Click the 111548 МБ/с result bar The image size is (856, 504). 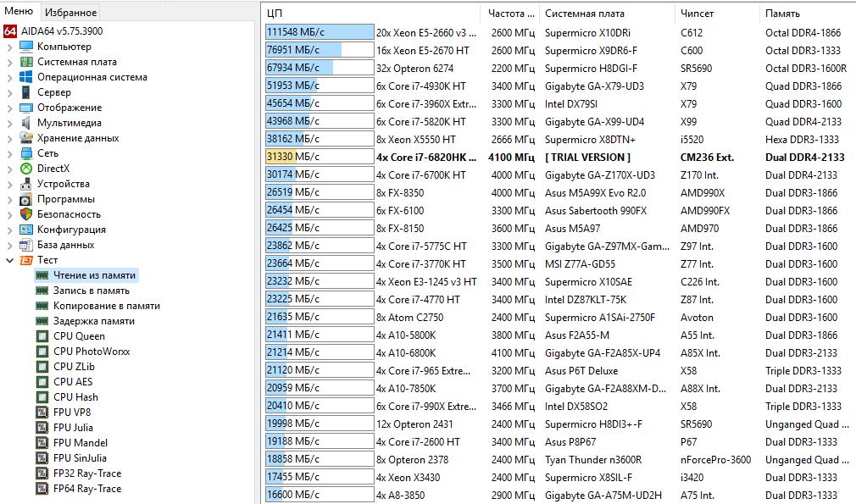point(320,32)
